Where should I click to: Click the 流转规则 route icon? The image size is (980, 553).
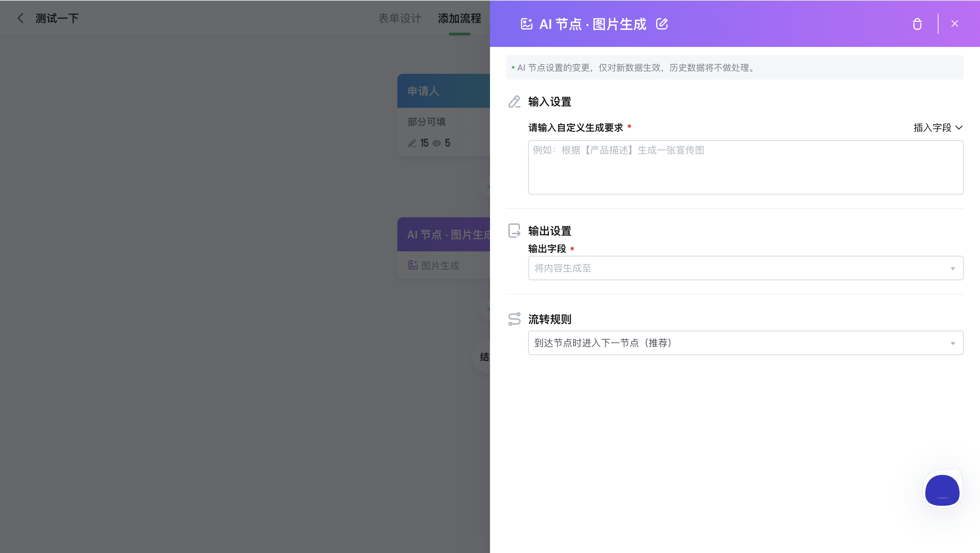[514, 319]
